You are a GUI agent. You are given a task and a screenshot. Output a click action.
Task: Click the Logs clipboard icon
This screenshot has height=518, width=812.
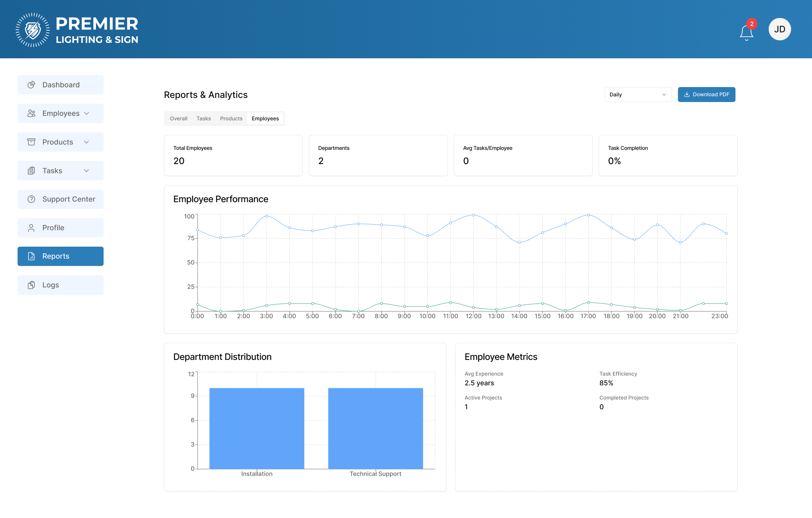[x=31, y=285]
